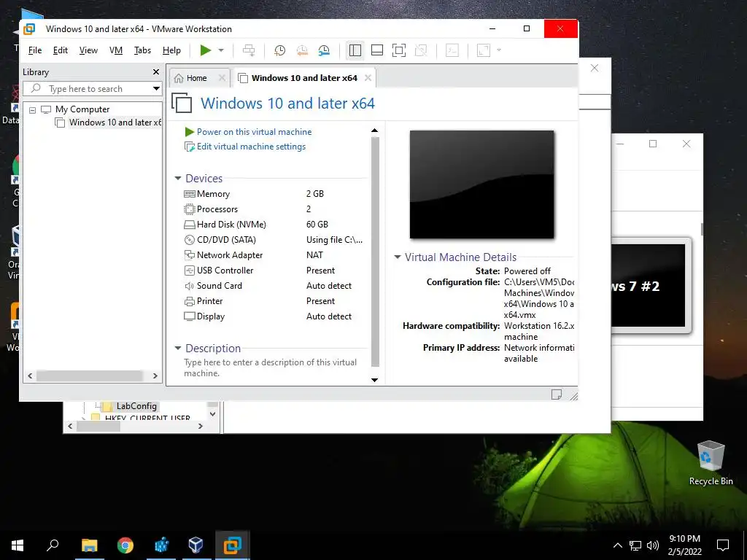The height and width of the screenshot is (560, 747).
Task: Click the volume icon in system tray
Action: [x=653, y=545]
